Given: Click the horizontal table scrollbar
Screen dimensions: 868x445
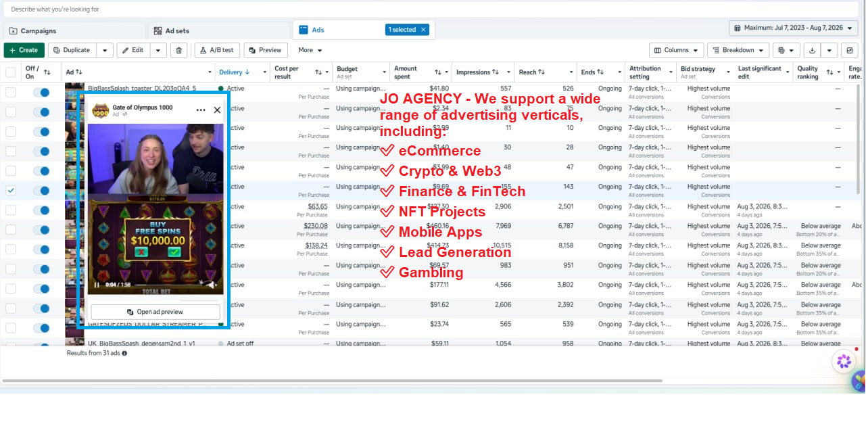Looking at the screenshot, I should tap(332, 381).
